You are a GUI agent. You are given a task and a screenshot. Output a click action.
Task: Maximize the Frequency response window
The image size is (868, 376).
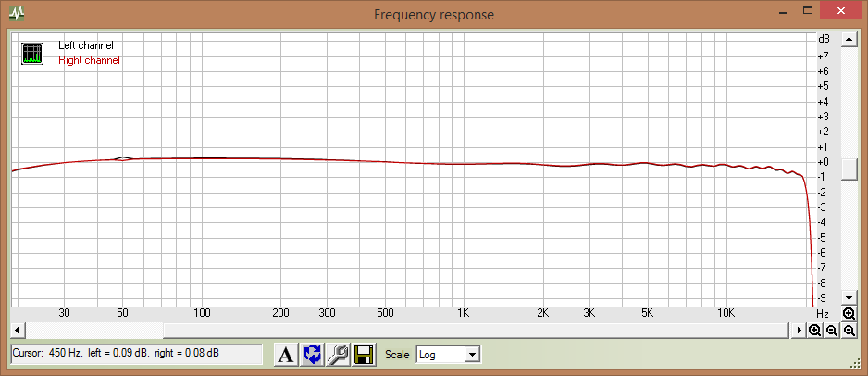click(808, 11)
